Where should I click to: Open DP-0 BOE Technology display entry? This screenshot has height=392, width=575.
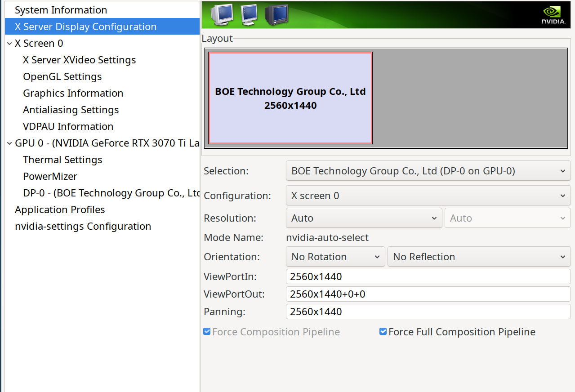click(111, 193)
